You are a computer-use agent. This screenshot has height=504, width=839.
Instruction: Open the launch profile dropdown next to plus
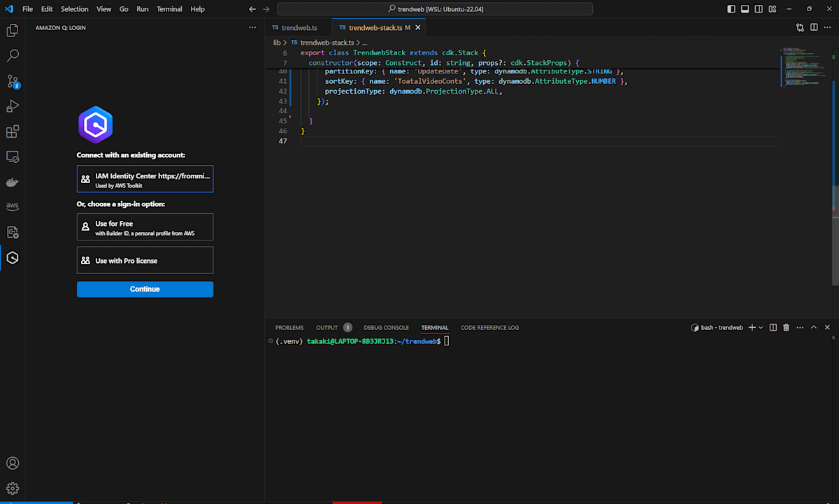(761, 327)
